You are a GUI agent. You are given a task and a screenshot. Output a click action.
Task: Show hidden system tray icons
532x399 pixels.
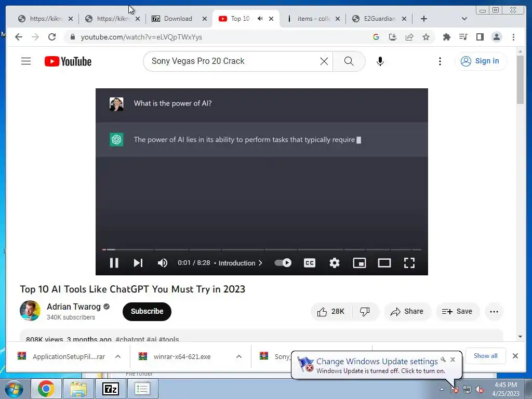point(442,389)
